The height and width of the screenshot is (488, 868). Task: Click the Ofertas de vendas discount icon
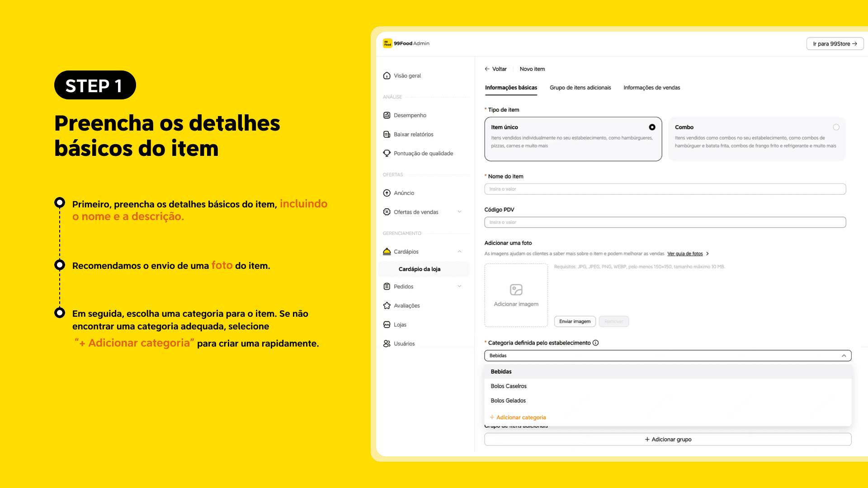[x=387, y=212]
